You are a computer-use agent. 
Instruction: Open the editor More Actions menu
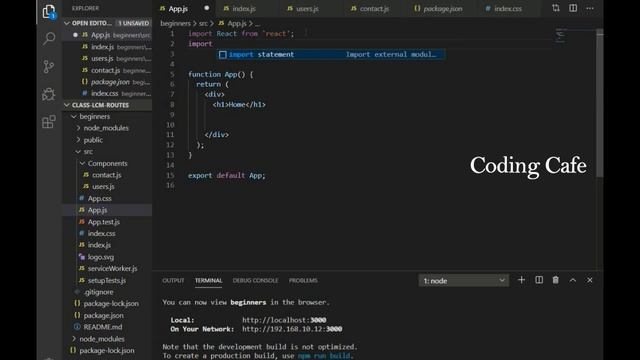pyautogui.click(x=590, y=8)
